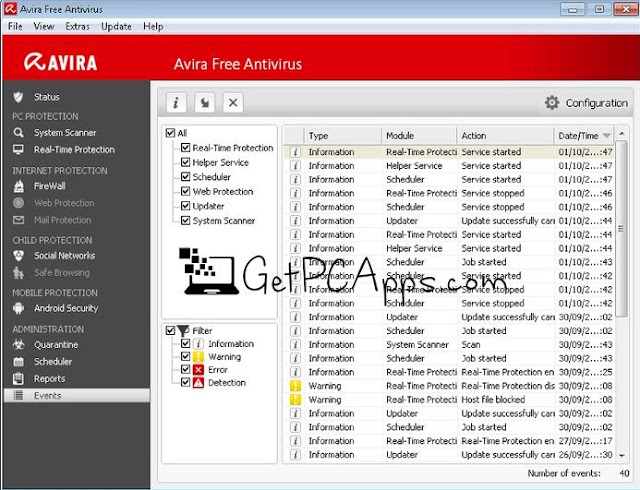Open Quarantine from the sidebar
This screenshot has height=490, width=640.
pyautogui.click(x=56, y=345)
